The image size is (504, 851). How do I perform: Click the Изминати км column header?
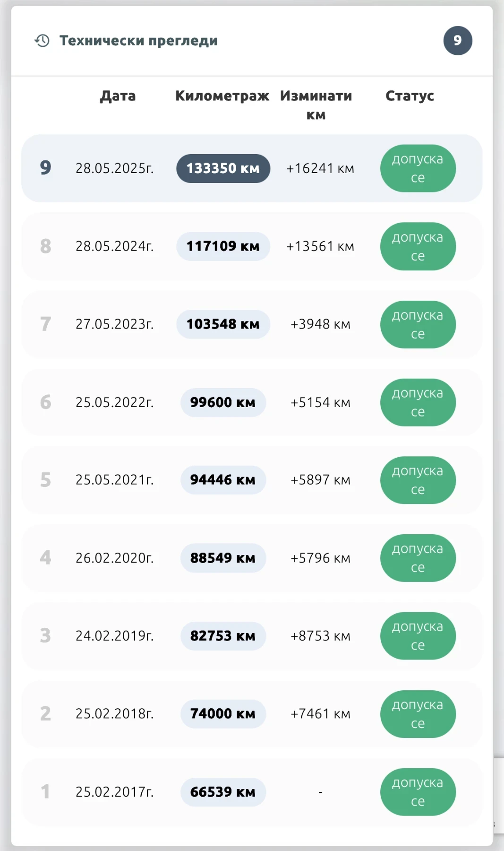(x=316, y=105)
